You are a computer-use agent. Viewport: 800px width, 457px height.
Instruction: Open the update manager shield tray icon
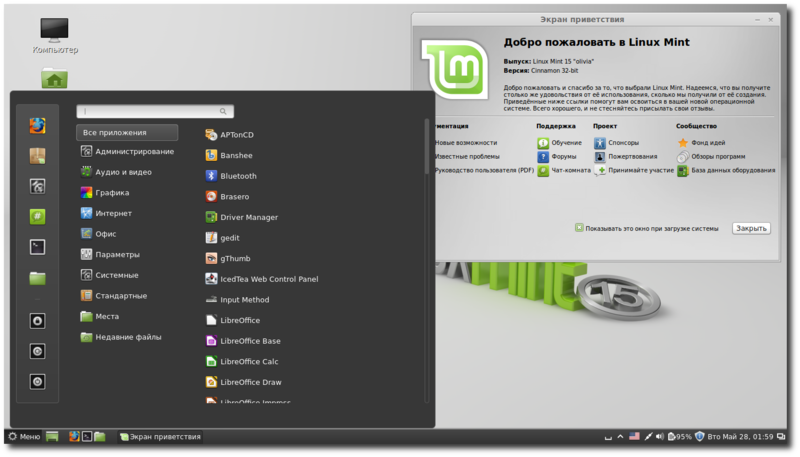699,437
